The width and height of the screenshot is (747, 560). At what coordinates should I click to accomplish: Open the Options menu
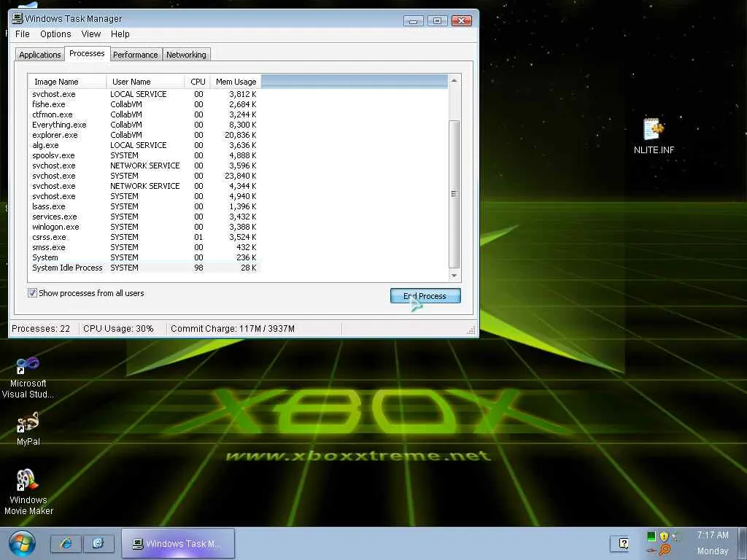pyautogui.click(x=55, y=34)
